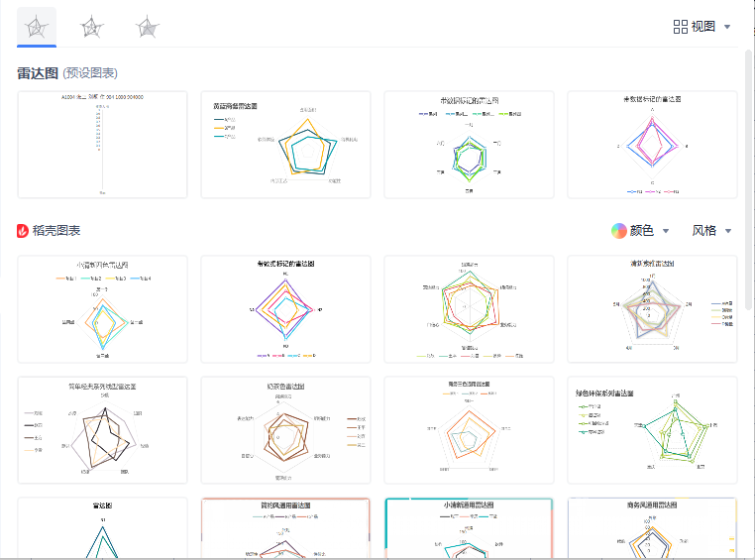Open the 视图 view mode dropdown

[x=701, y=27]
